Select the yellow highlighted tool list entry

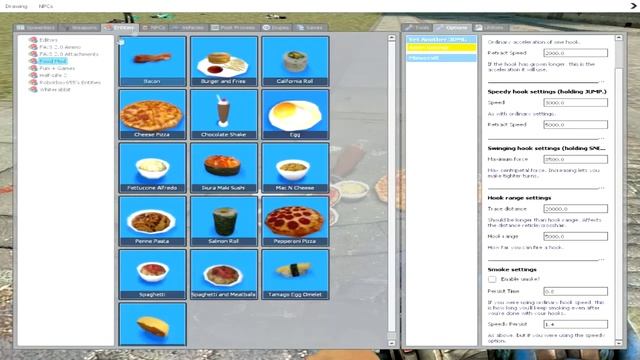[441, 48]
